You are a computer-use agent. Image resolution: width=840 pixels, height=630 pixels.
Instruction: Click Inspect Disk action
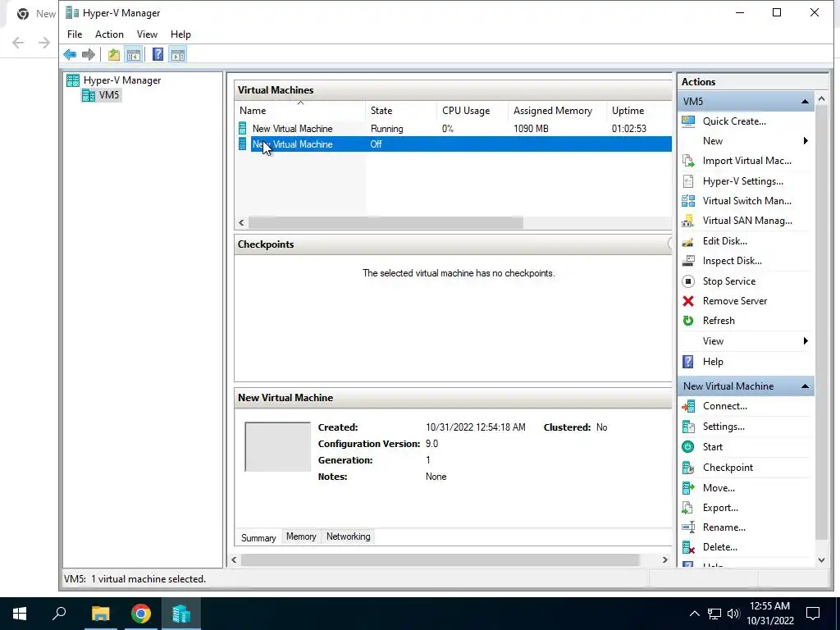point(732,261)
